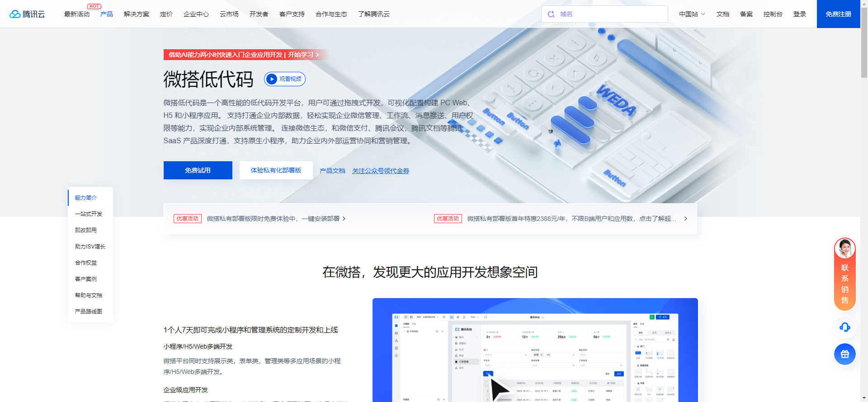This screenshot has height=402, width=868.
Task: Expand the 中国站 region dropdown
Action: [x=692, y=14]
